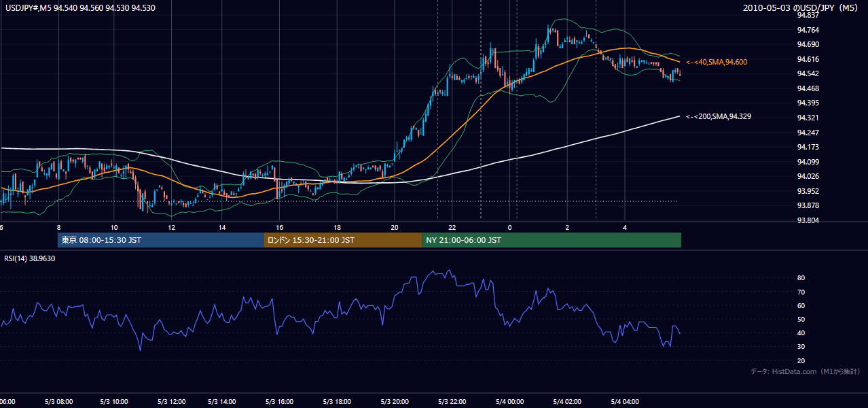Click the RSI scale value 40

click(801, 333)
